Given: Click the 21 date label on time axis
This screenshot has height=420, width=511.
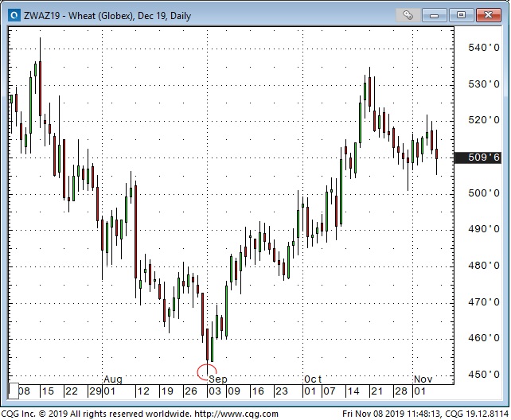Looking at the screenshot, I should click(377, 391).
